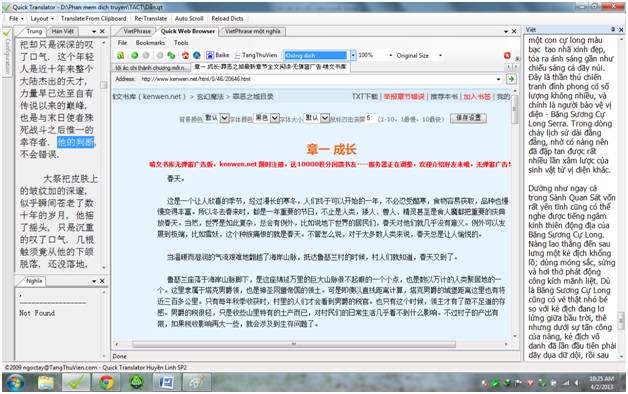The width and height of the screenshot is (628, 394).
Task: Switch to the Hán Việt tab
Action: coord(62,31)
